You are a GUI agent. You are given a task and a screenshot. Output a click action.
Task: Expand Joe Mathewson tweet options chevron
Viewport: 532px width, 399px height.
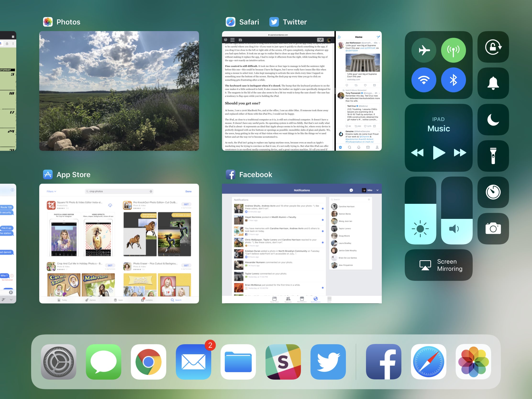(x=380, y=43)
